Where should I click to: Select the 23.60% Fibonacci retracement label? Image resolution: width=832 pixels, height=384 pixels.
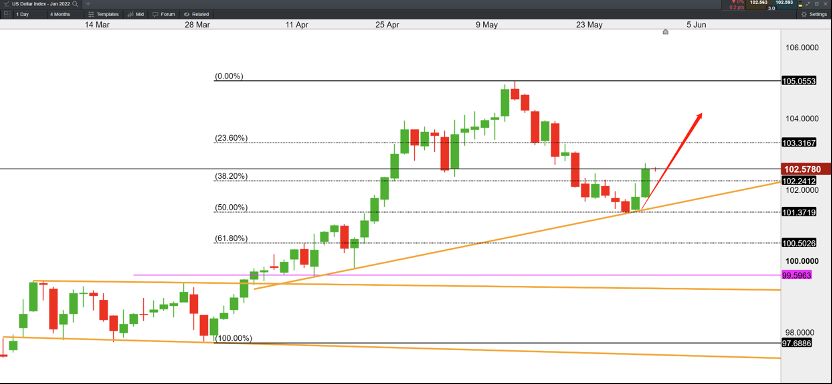tap(231, 138)
